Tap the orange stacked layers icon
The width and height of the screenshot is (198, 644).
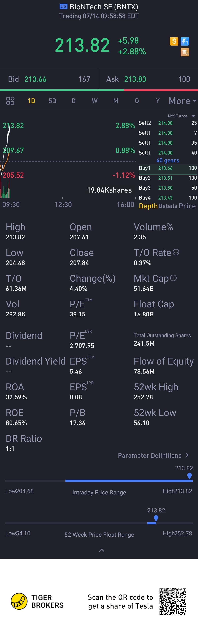[x=185, y=52]
